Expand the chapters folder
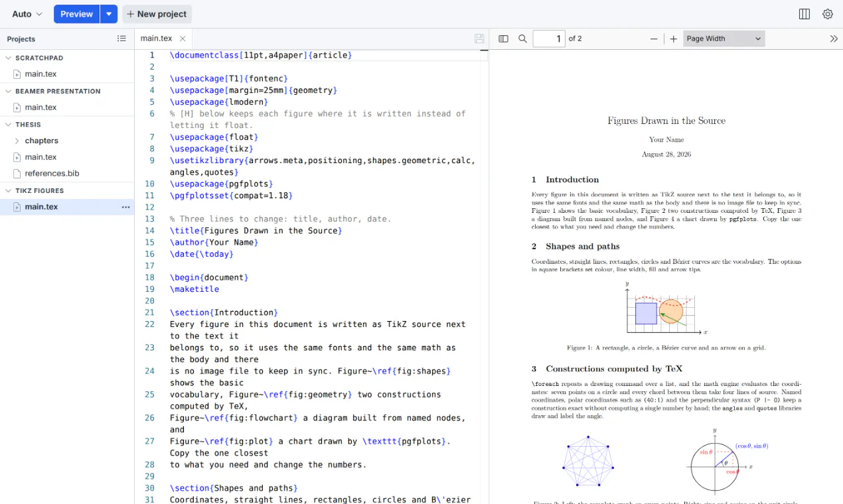This screenshot has height=504, width=843. click(x=17, y=141)
